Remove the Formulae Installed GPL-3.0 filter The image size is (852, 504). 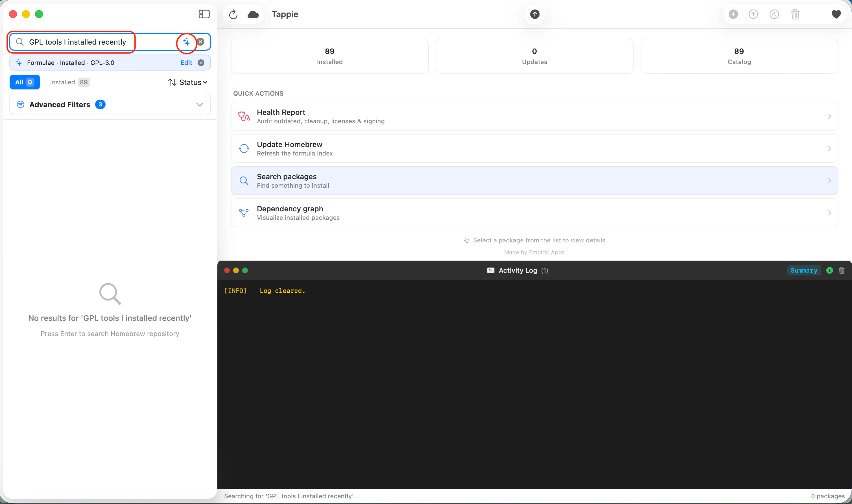201,62
